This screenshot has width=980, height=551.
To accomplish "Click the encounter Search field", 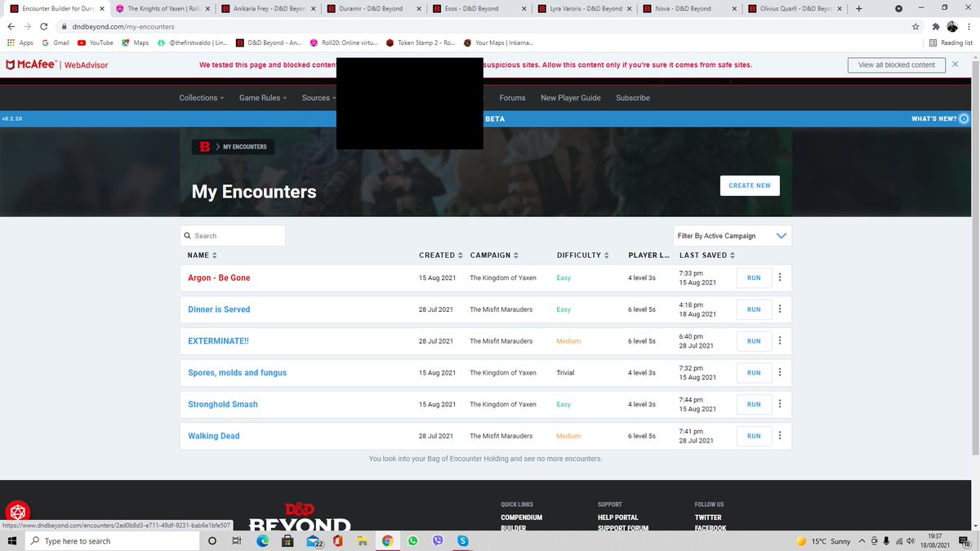I will 233,236.
